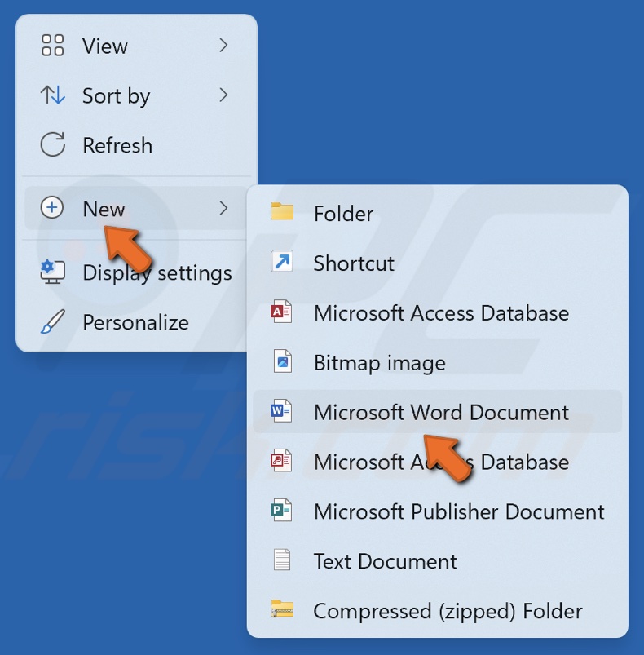This screenshot has height=655, width=644.
Task: Create a new Text Document
Action: tap(384, 561)
